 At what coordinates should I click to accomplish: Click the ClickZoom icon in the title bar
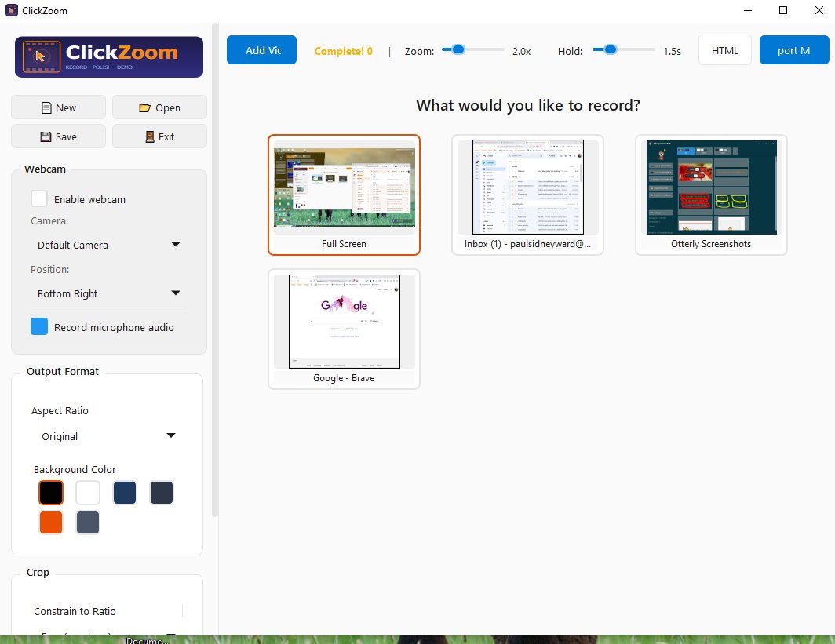tap(11, 10)
